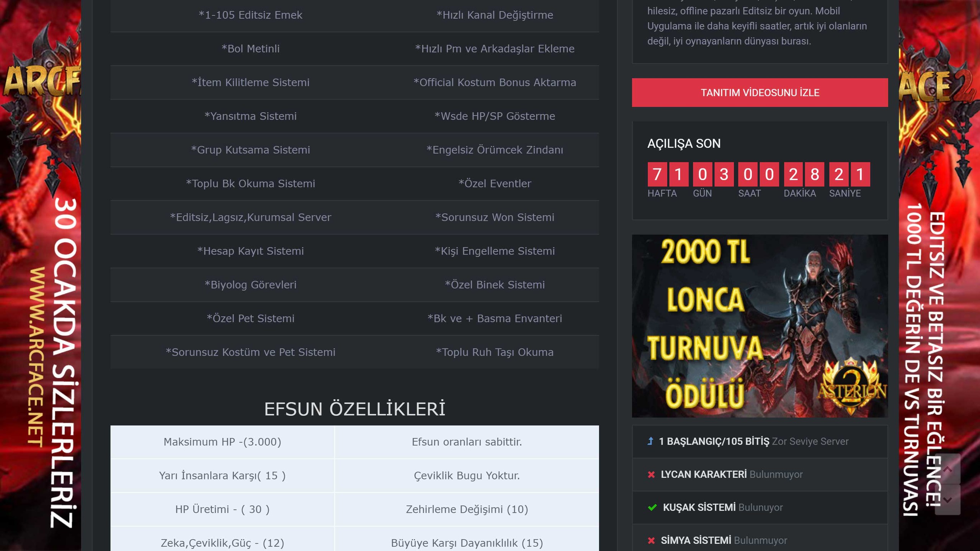Click '*Bk ve + Basma Envanteri' text
This screenshot has height=551, width=980.
[x=495, y=318]
